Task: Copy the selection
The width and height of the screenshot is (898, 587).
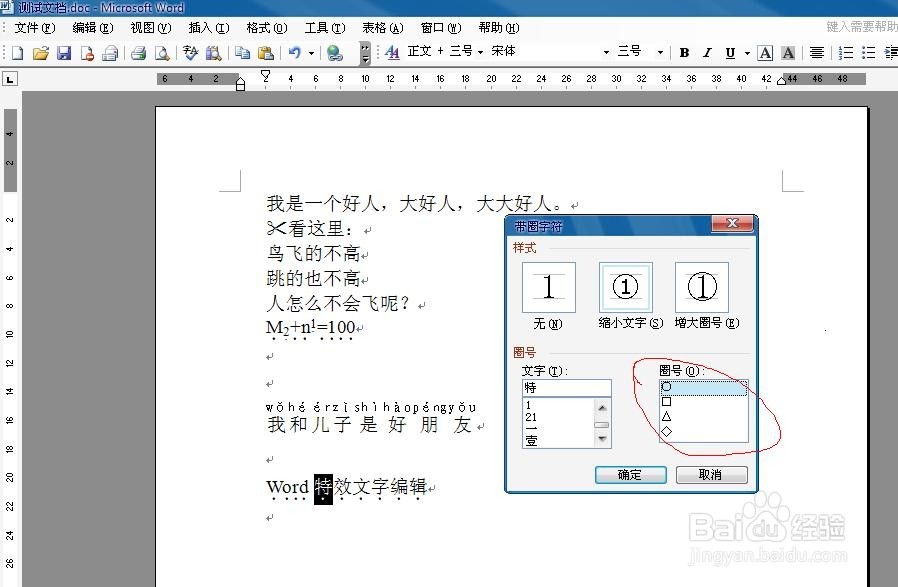Action: 244,52
